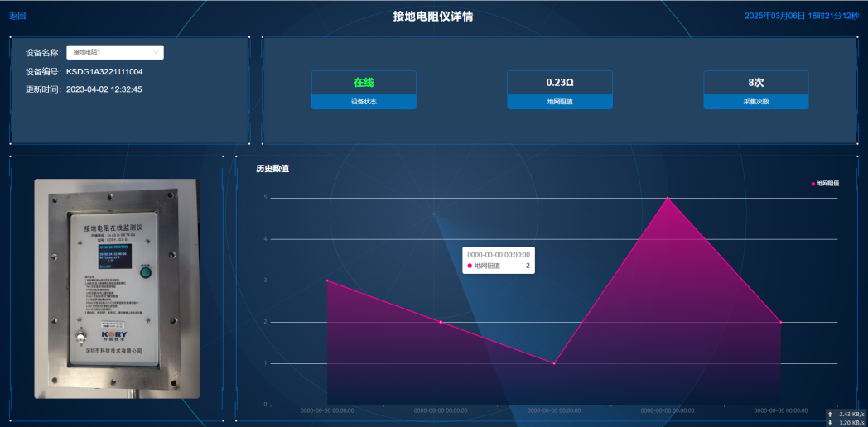This screenshot has width=868, height=427.
Task: Click the green button on device photo
Action: (x=147, y=271)
